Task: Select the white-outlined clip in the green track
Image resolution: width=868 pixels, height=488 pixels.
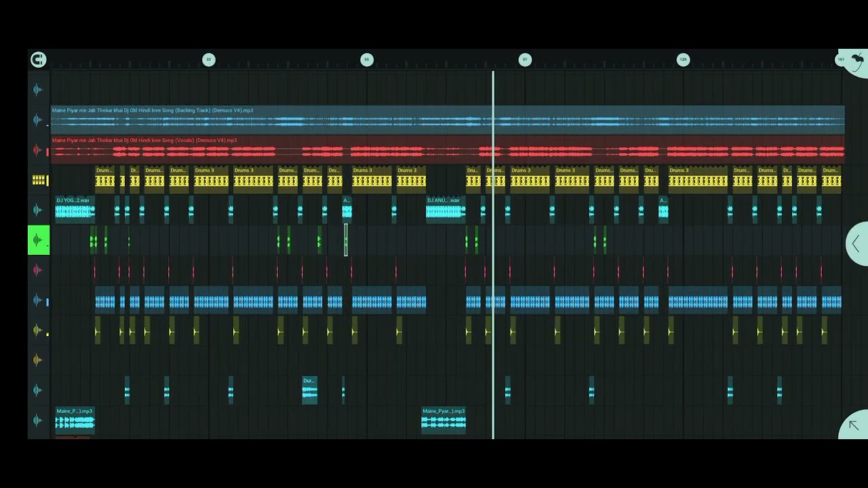Action: pyautogui.click(x=346, y=240)
